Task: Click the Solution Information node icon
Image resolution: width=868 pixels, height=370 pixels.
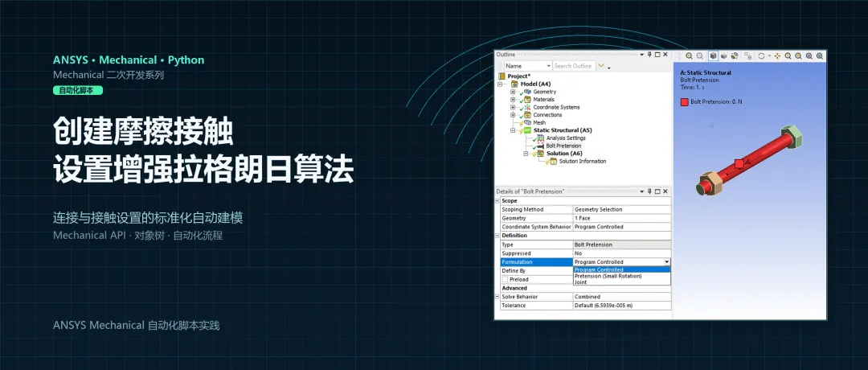Action: 554,161
